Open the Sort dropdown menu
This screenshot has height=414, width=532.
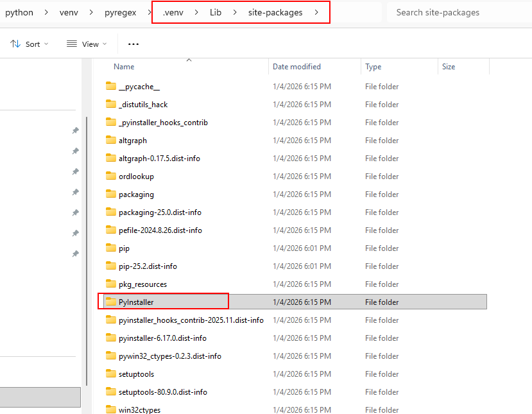pos(30,44)
